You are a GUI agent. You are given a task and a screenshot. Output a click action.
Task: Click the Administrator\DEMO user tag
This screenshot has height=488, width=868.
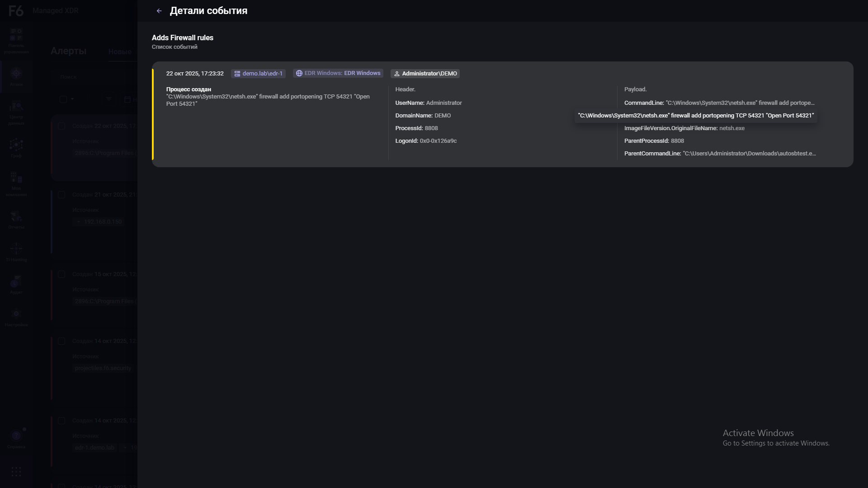425,74
